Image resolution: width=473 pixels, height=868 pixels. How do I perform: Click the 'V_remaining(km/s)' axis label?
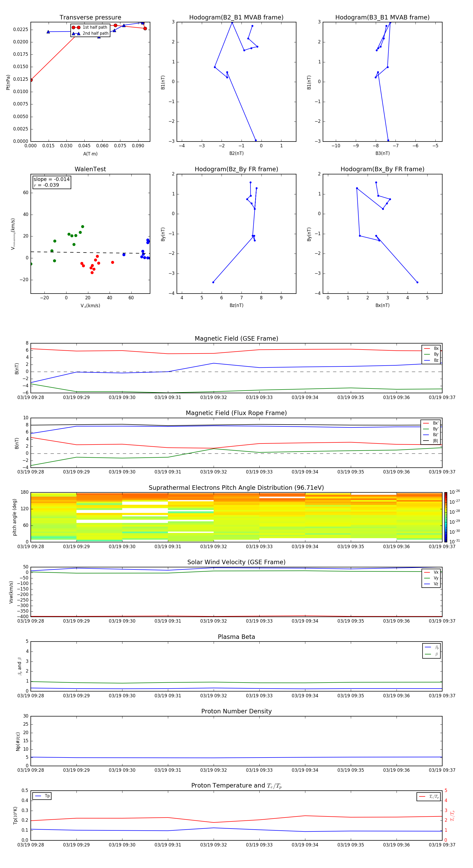(13, 234)
